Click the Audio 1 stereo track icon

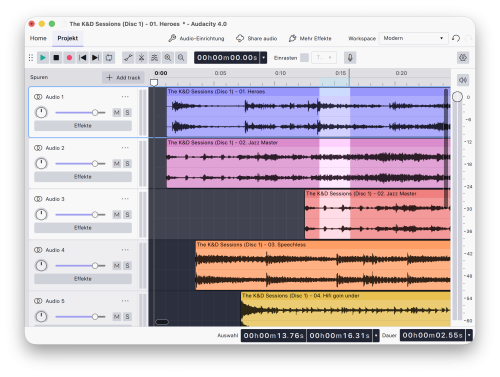click(x=38, y=97)
